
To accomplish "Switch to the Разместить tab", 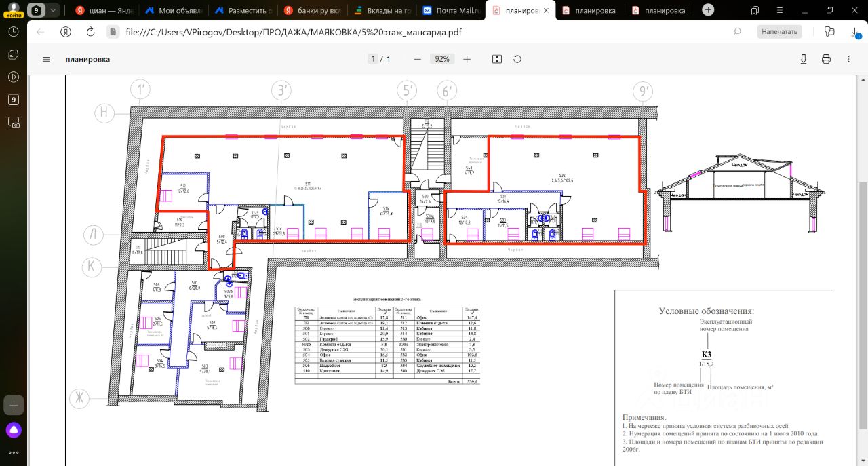I will click(242, 10).
